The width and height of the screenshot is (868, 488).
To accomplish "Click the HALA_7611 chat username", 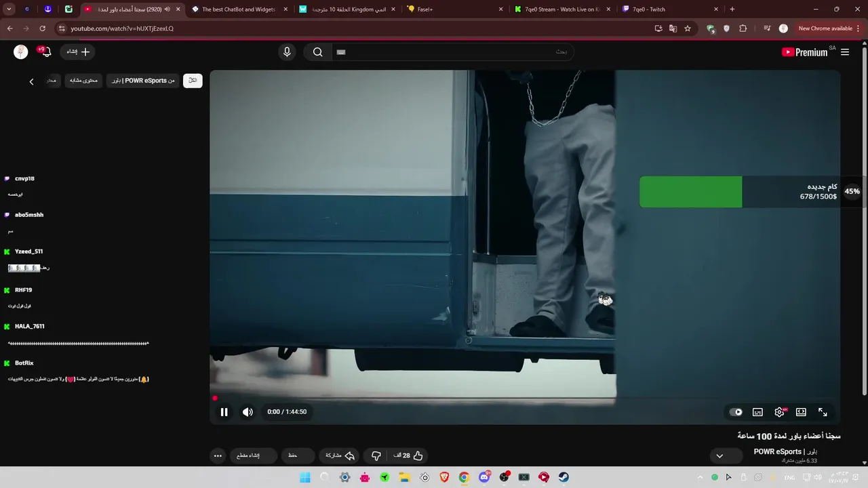I will pos(30,326).
